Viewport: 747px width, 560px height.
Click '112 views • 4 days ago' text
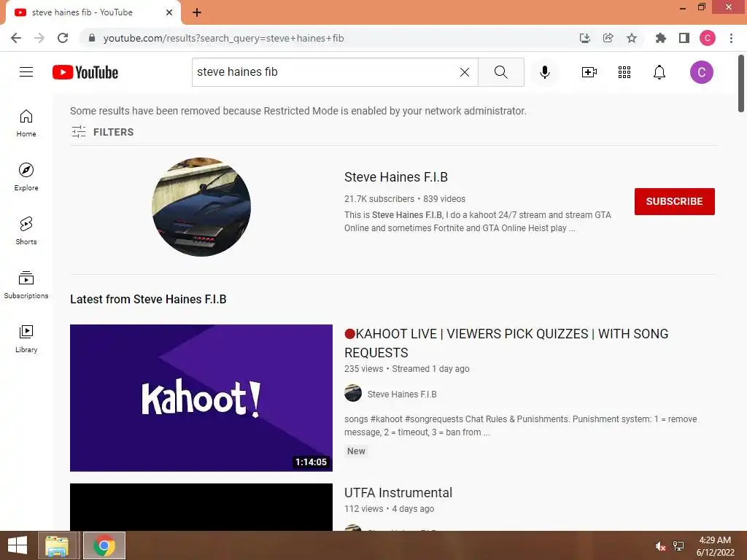tap(389, 509)
